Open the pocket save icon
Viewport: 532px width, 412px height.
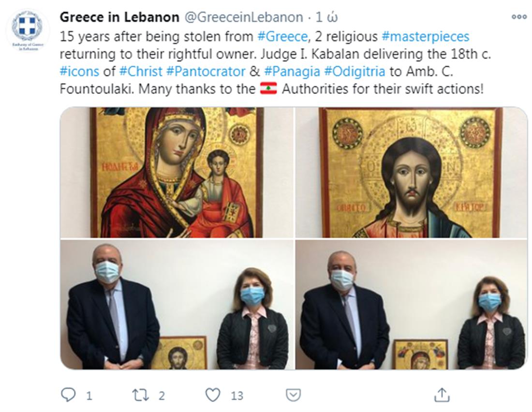click(294, 395)
